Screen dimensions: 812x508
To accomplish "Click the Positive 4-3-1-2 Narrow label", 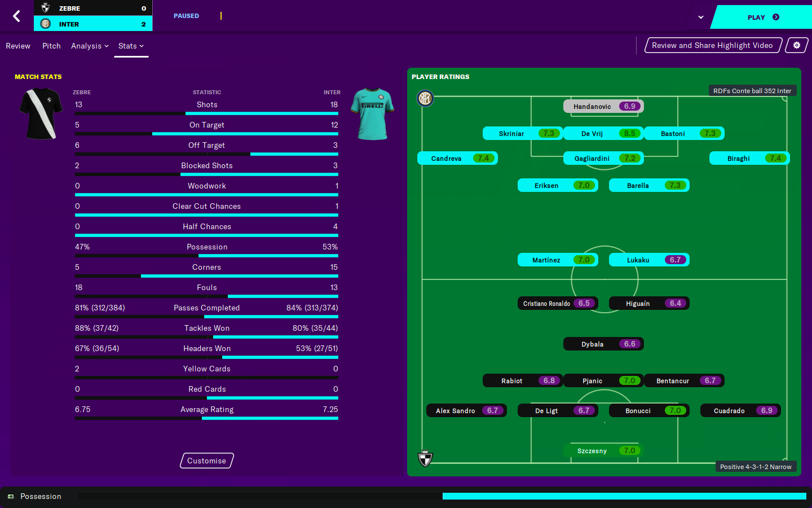I will coord(756,466).
